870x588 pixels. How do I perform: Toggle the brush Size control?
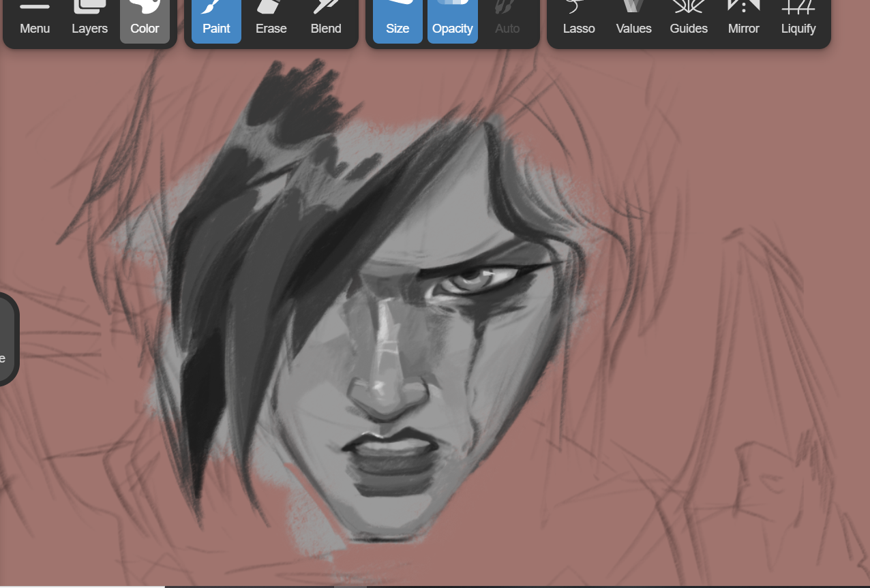point(397,19)
